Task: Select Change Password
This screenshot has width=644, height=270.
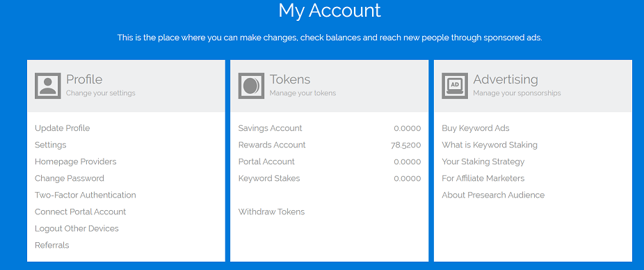Action: point(70,178)
